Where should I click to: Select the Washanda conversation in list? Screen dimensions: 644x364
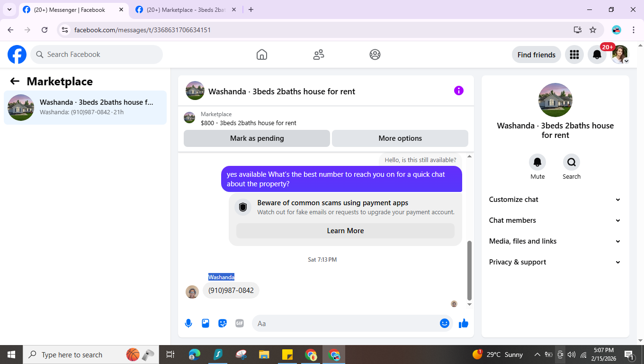click(x=85, y=108)
